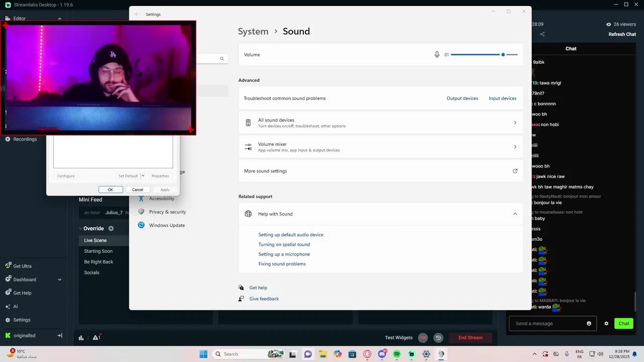
Task: Open Opera browser from the taskbar
Action: [x=368, y=354]
